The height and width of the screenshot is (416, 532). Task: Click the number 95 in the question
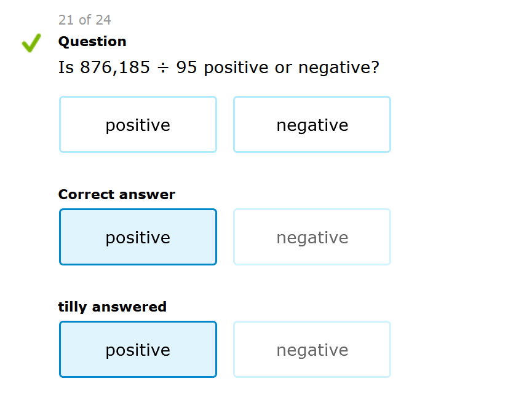pos(186,68)
